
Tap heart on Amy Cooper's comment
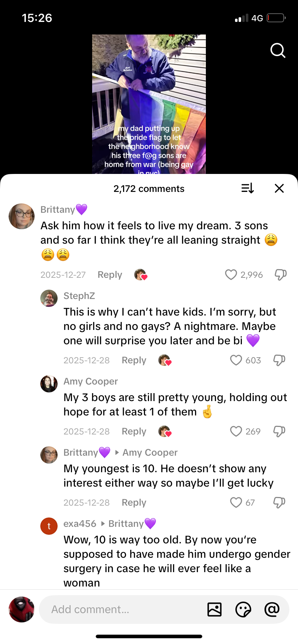(236, 432)
